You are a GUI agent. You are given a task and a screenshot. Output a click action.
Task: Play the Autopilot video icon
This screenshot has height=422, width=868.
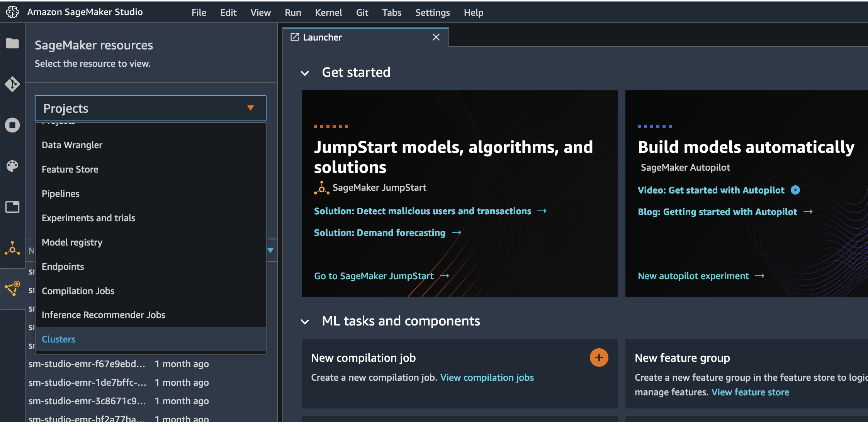tap(795, 190)
